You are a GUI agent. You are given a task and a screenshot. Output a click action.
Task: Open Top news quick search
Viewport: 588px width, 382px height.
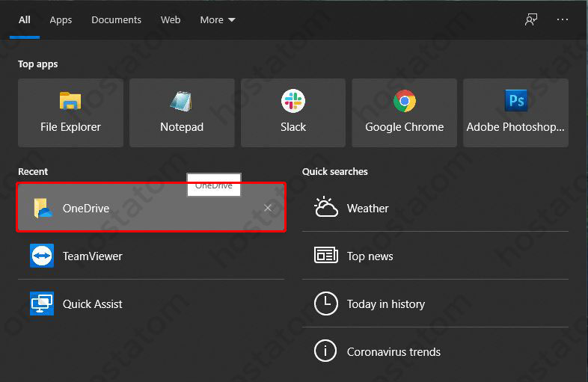coord(370,256)
